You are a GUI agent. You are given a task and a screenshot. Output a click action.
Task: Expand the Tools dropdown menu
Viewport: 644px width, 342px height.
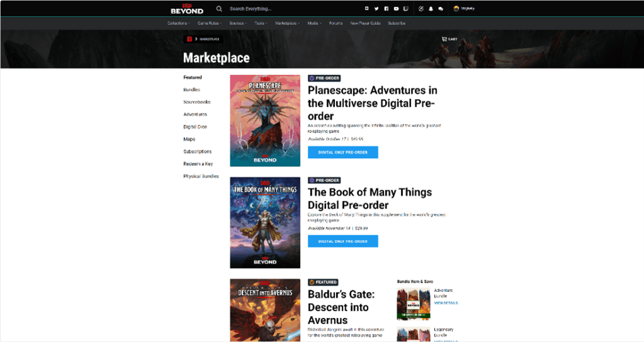(260, 23)
